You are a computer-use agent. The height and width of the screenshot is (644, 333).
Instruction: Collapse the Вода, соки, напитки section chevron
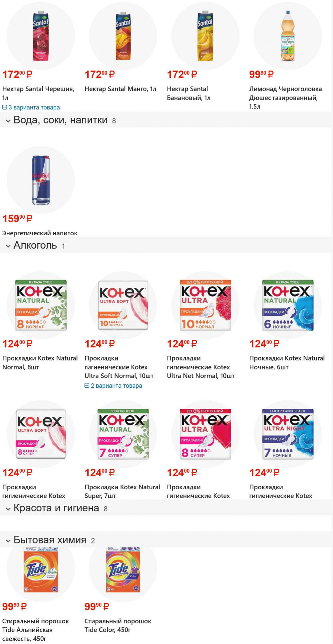click(8, 121)
